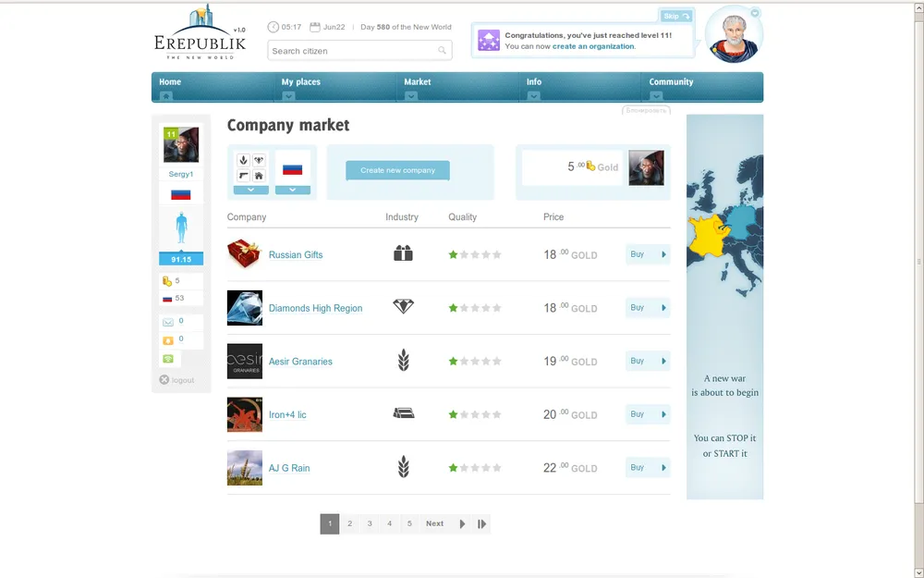The height and width of the screenshot is (578, 924).
Task: Click the blue human wellness figure
Action: [181, 228]
